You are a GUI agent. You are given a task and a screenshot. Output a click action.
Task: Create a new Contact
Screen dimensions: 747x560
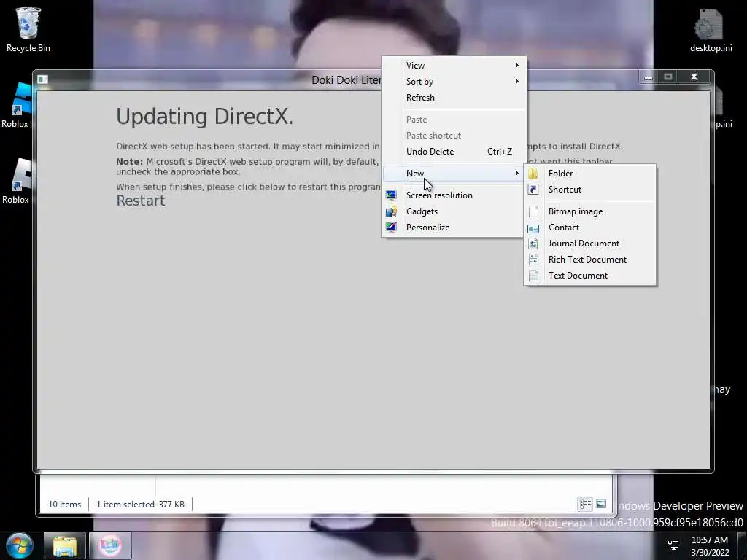click(589, 227)
